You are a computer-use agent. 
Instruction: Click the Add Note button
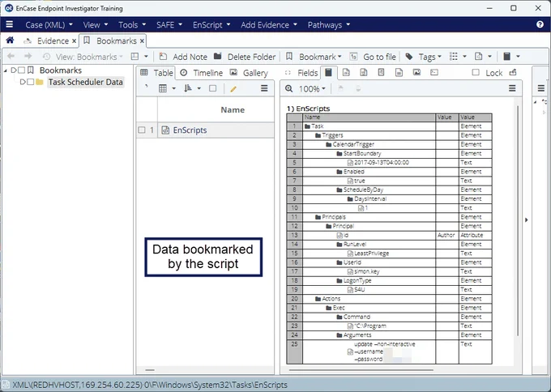pyautogui.click(x=183, y=57)
